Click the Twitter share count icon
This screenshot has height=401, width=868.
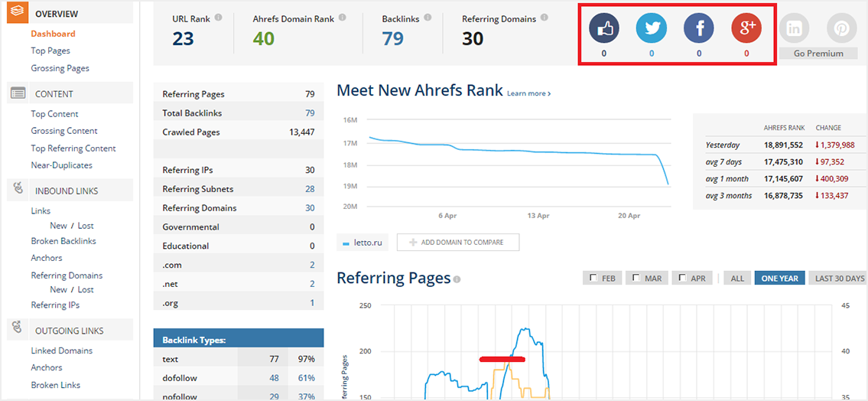point(651,29)
